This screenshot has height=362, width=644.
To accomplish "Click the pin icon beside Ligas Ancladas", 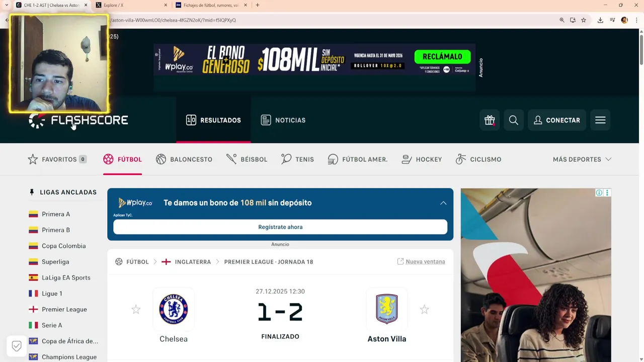I will (x=32, y=192).
